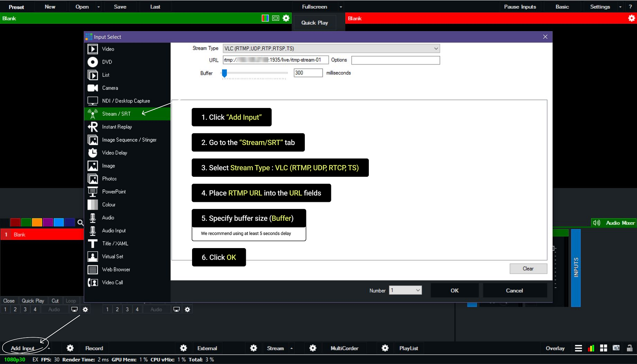
Task: Click the External button
Action: click(207, 348)
